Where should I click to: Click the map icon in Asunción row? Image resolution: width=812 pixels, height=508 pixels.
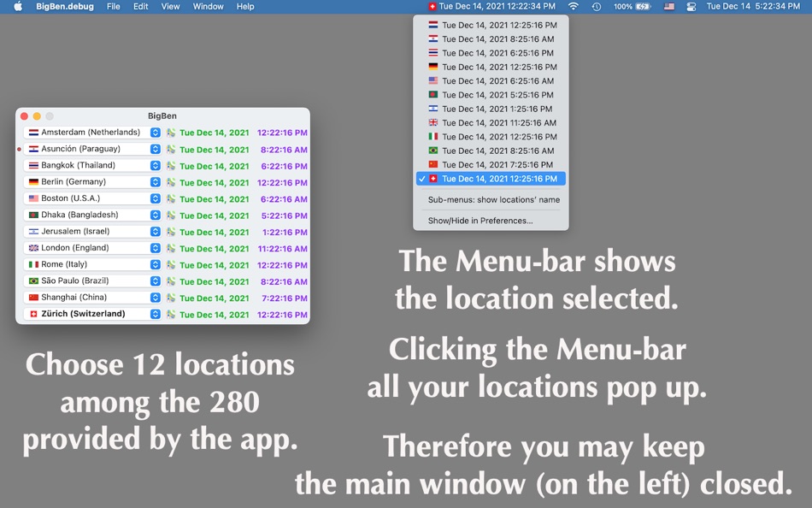pyautogui.click(x=171, y=150)
